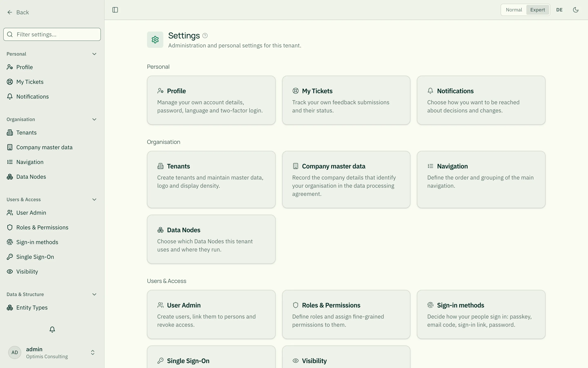This screenshot has width=588, height=368.
Task: Open the admin account switcher chevrons
Action: point(92,352)
